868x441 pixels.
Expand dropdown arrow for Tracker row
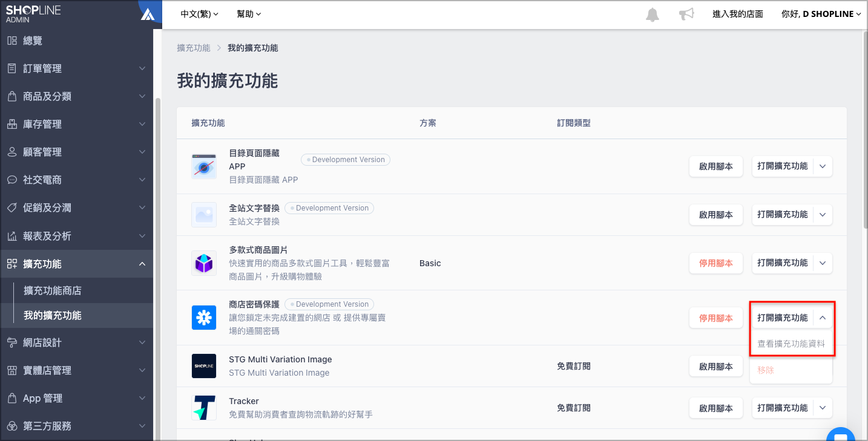pos(823,408)
